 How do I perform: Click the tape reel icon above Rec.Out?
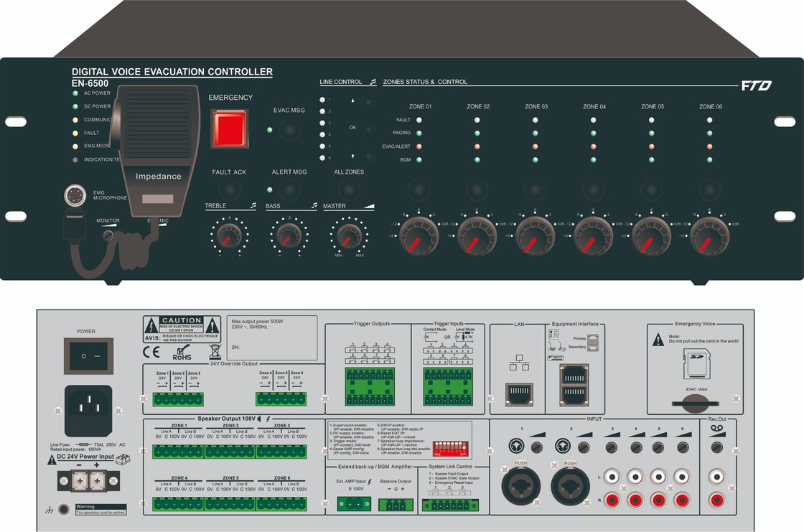[x=715, y=427]
